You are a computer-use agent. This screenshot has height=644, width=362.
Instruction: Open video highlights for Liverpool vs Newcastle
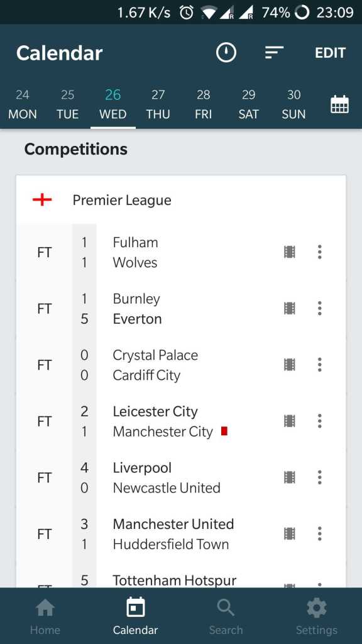(289, 477)
